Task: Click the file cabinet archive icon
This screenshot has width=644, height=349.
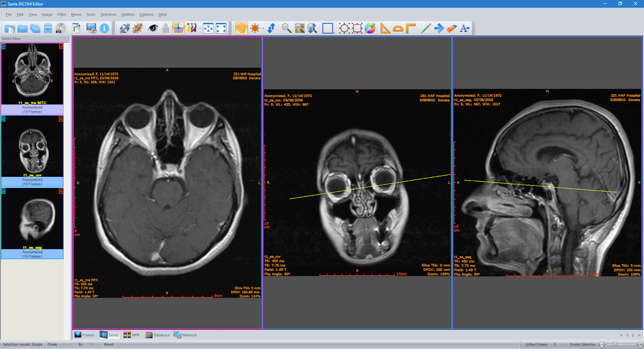Action: pyautogui.click(x=48, y=28)
